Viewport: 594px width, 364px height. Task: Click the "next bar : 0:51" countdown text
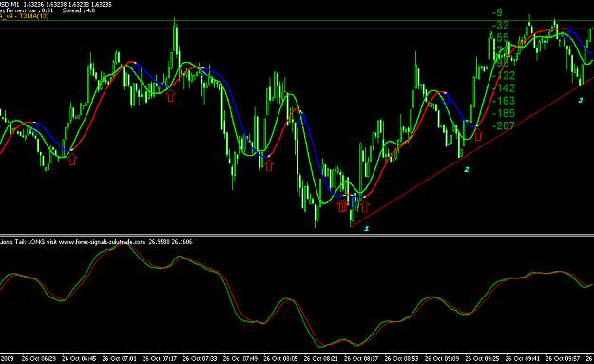34,10
